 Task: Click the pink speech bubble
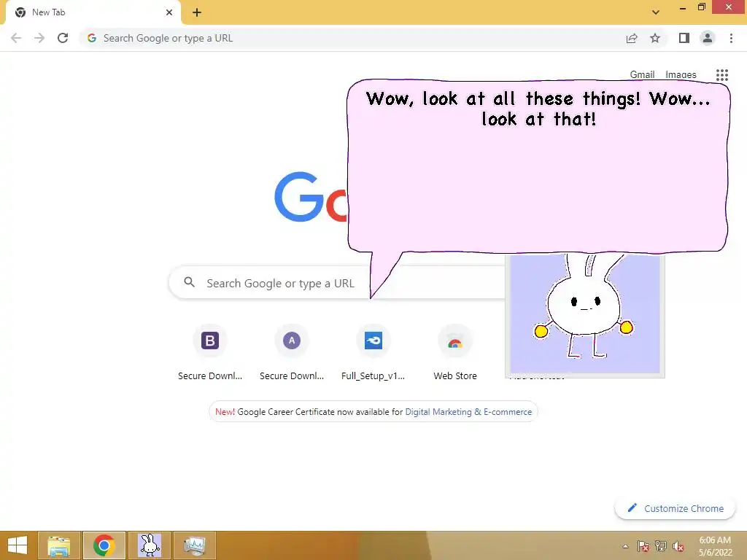pyautogui.click(x=538, y=166)
